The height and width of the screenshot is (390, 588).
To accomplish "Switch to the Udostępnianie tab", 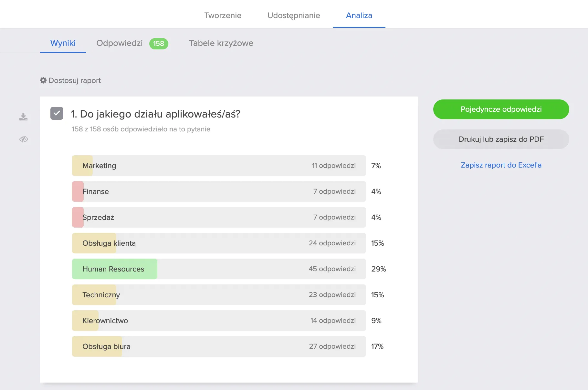I will [x=294, y=15].
